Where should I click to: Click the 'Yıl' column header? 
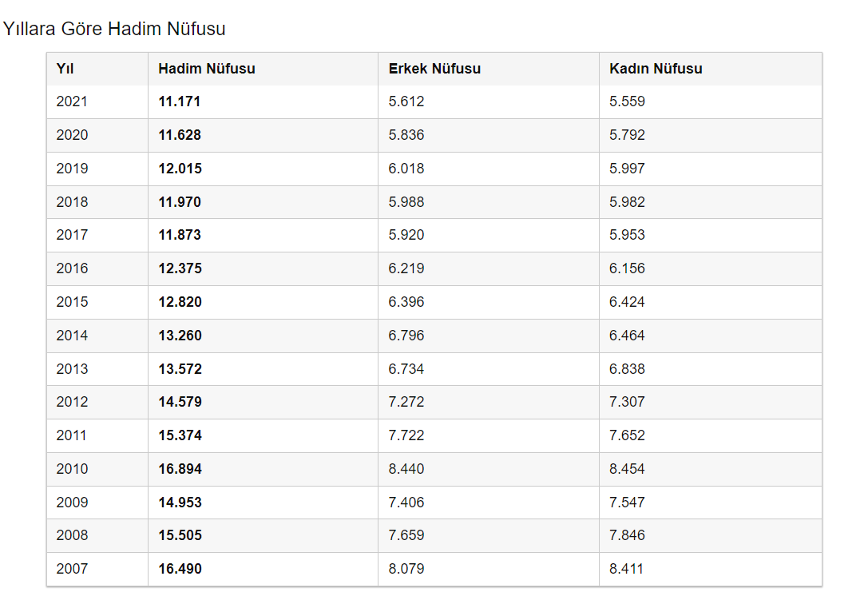[65, 69]
